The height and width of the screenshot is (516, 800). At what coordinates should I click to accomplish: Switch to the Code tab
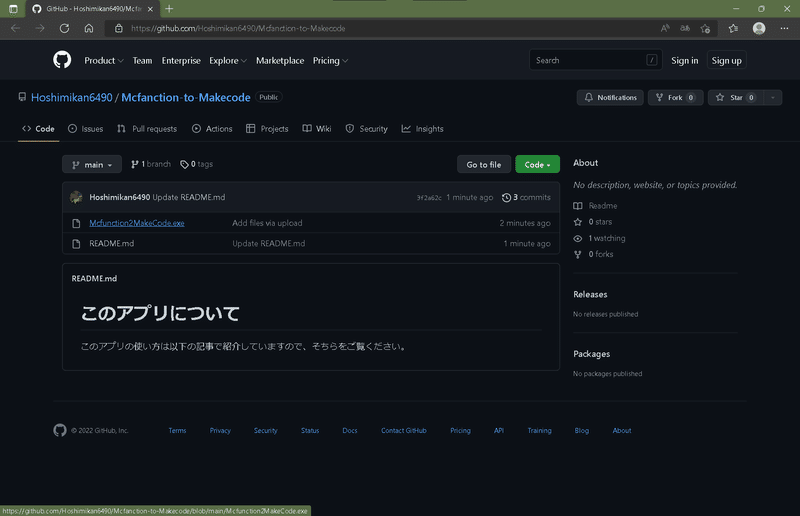click(38, 129)
